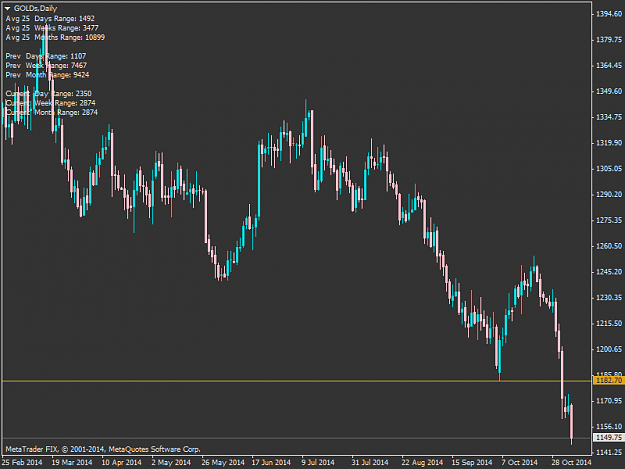625x469 pixels.
Task: Click the 31 Jul 2014 date label
Action: point(370,463)
